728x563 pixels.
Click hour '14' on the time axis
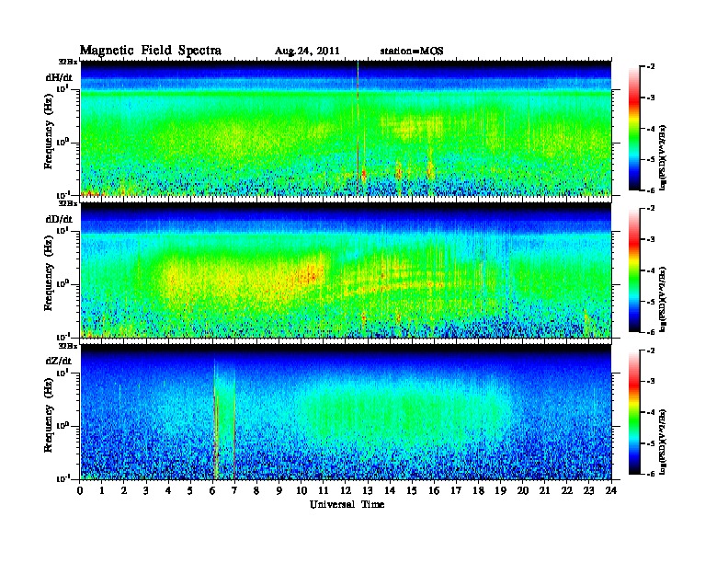coord(390,491)
